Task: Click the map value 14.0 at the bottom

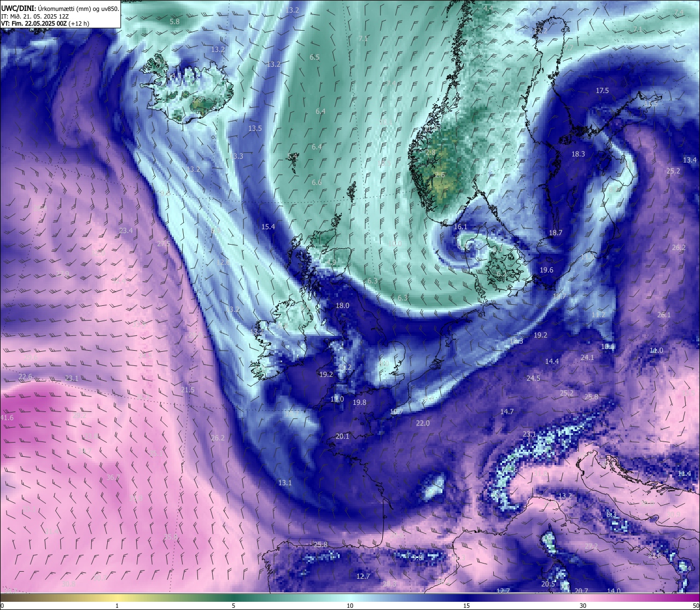Action: 614,590
